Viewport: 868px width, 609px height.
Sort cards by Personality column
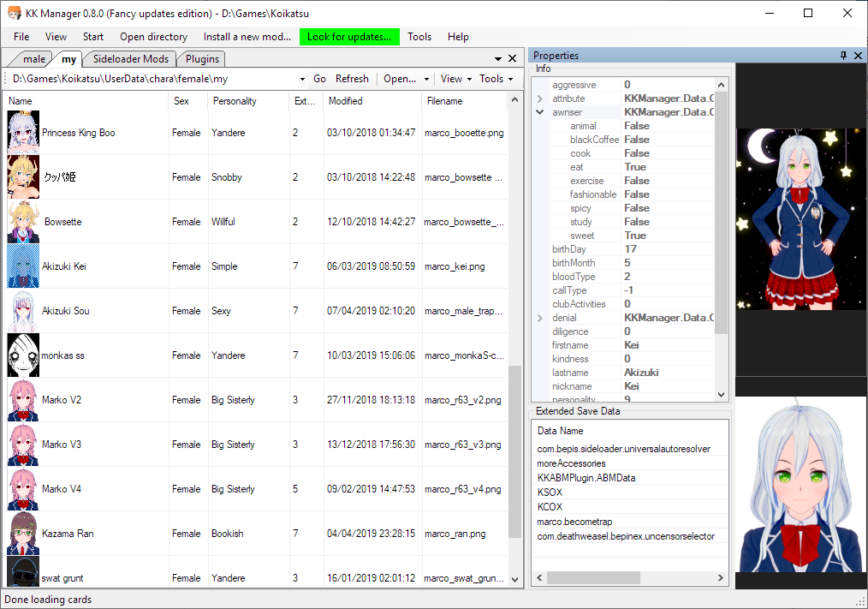pos(248,101)
